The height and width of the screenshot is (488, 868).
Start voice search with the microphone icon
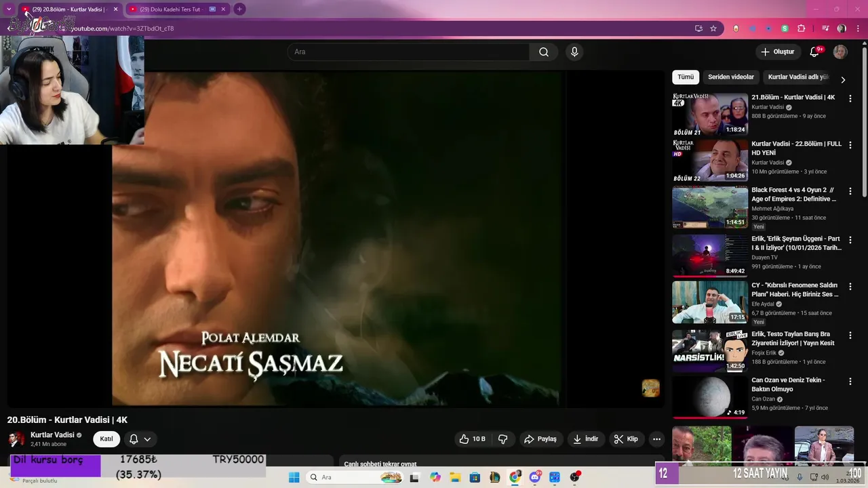(574, 52)
